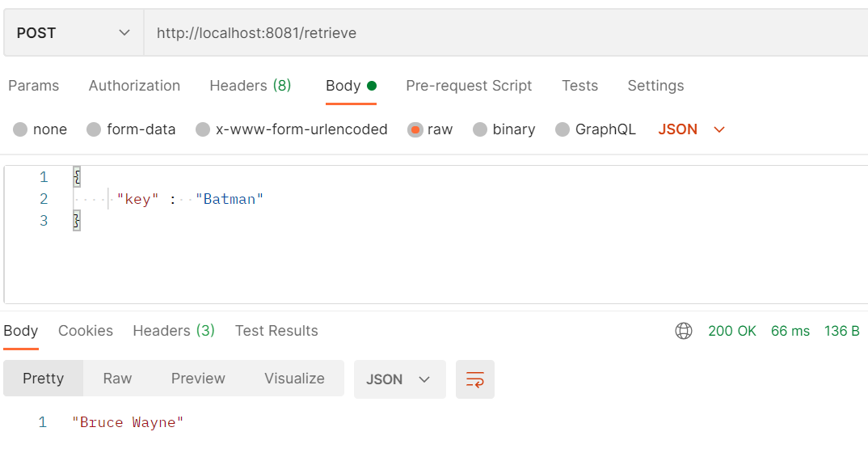
Task: Click the globe network icon
Action: click(x=684, y=331)
